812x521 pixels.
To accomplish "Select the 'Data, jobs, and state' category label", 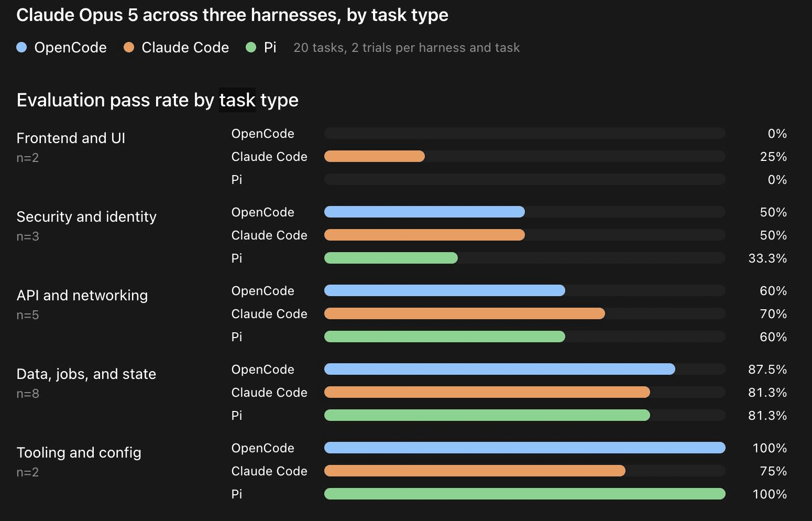I will (86, 374).
